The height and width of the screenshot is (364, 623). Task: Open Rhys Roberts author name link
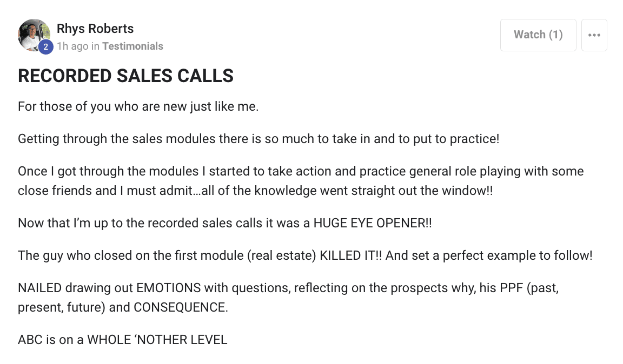(x=95, y=29)
